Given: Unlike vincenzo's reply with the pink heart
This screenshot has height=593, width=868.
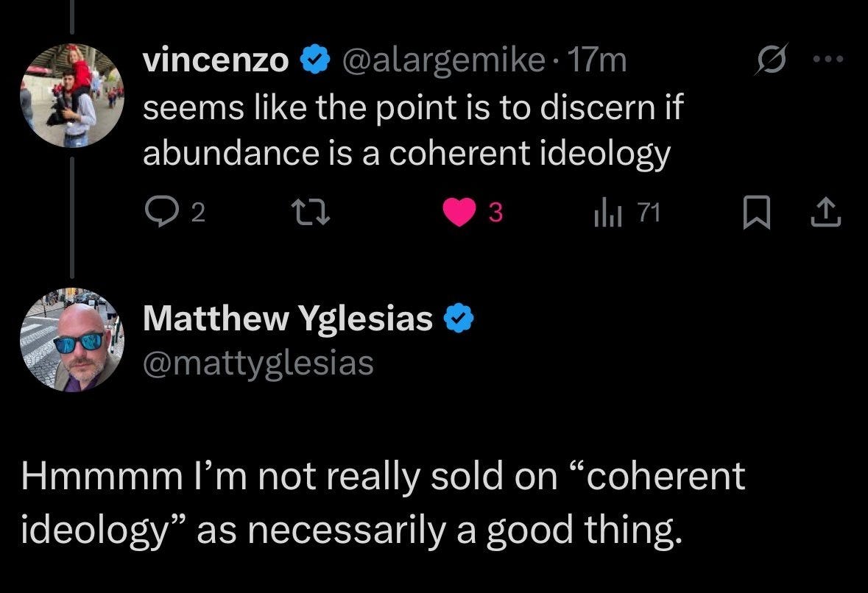Looking at the screenshot, I should click(x=461, y=213).
